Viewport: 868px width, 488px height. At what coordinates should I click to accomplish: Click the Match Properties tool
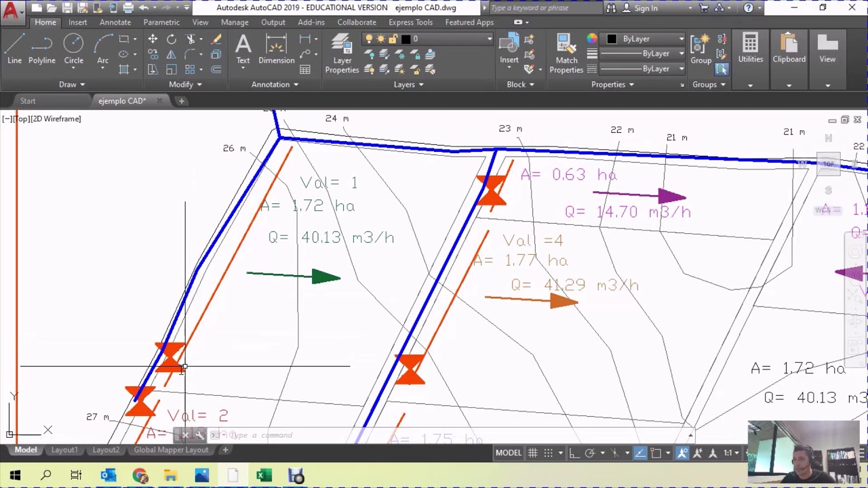[566, 54]
